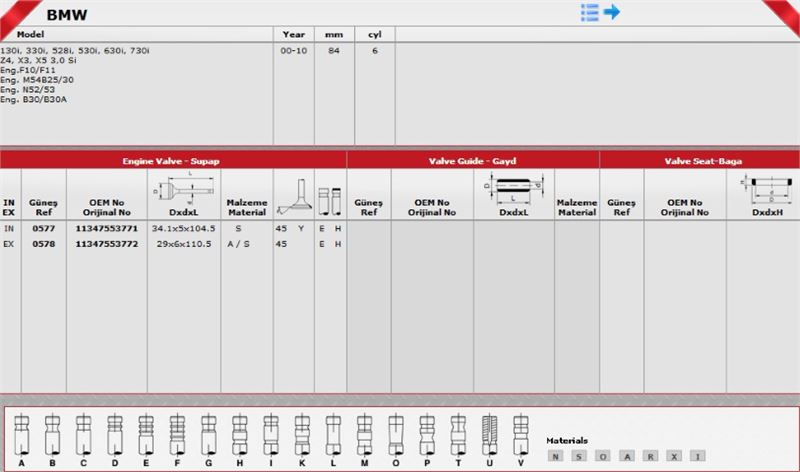
Task: Click the 130i, 330i, 528i model line
Action: [x=74, y=51]
